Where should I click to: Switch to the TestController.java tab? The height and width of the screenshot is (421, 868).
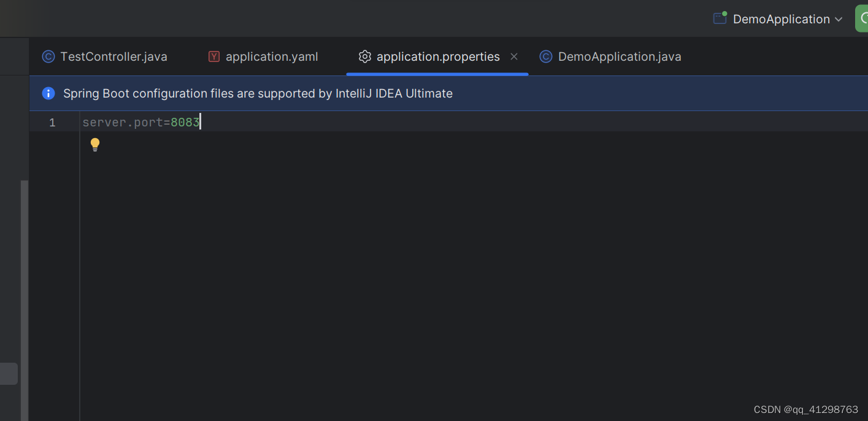point(113,56)
